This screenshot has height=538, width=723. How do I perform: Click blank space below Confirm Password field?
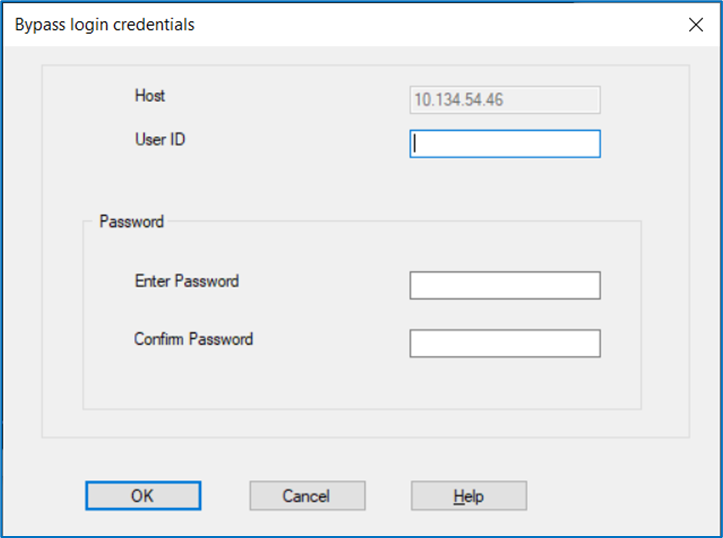tap(505, 383)
